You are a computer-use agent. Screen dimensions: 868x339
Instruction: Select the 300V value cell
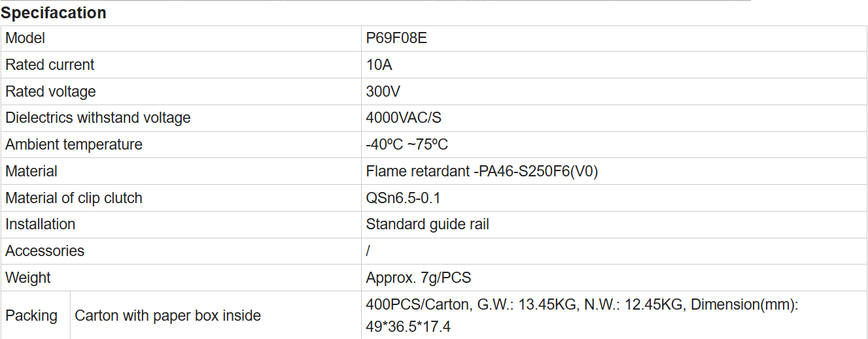click(x=383, y=92)
